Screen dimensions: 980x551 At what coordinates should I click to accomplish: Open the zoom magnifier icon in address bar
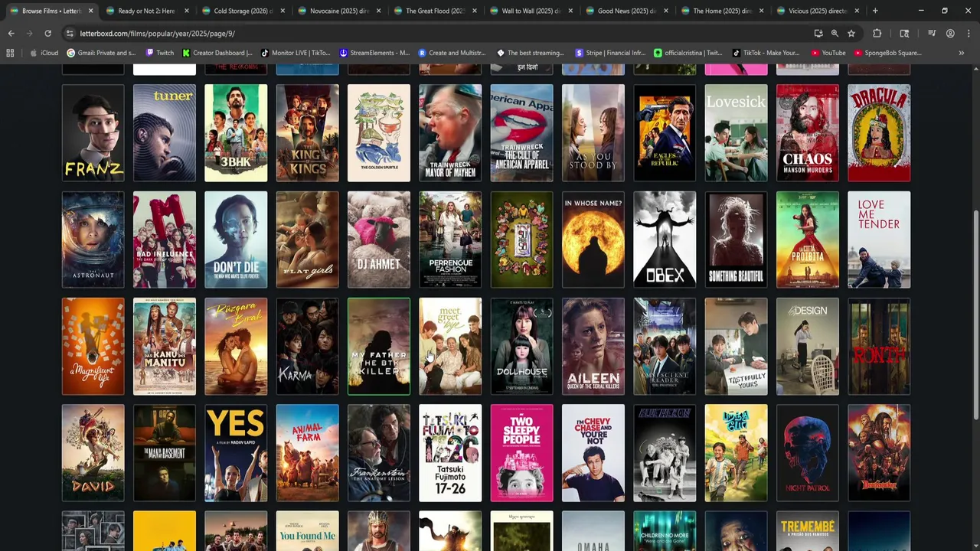[835, 34]
